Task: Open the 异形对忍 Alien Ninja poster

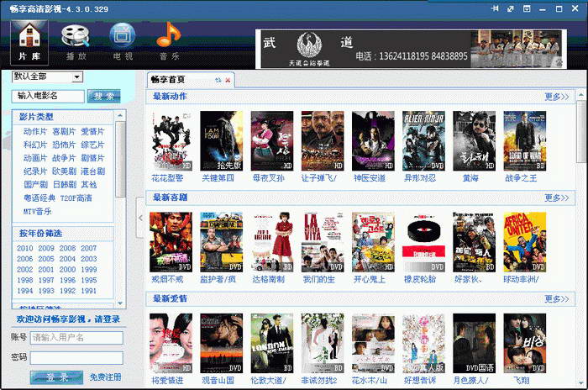Action: [423, 140]
